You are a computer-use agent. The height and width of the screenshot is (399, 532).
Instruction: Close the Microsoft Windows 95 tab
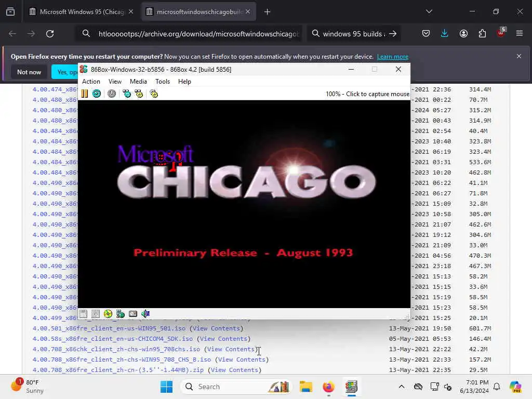click(131, 12)
